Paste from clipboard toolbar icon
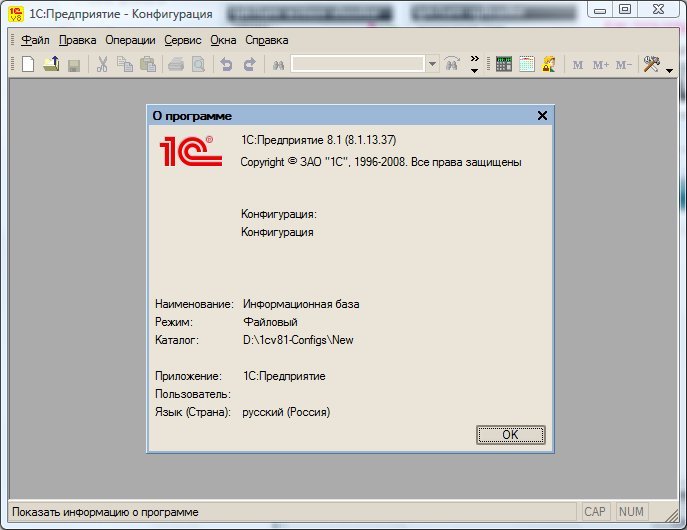Screen dimensions: 687x530 148,64
